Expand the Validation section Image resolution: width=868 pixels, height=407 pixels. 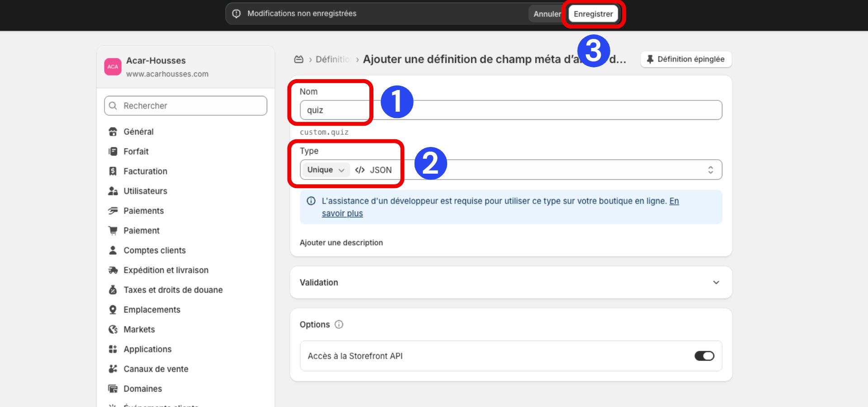716,282
